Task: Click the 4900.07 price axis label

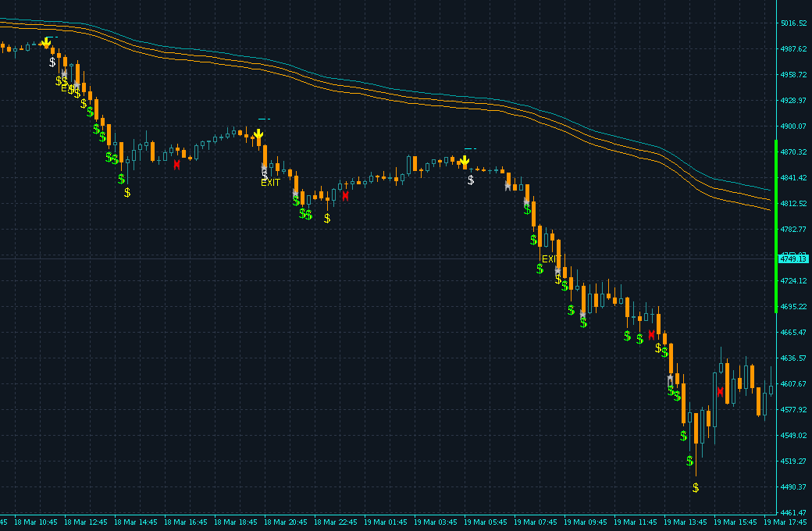Action: (x=794, y=127)
